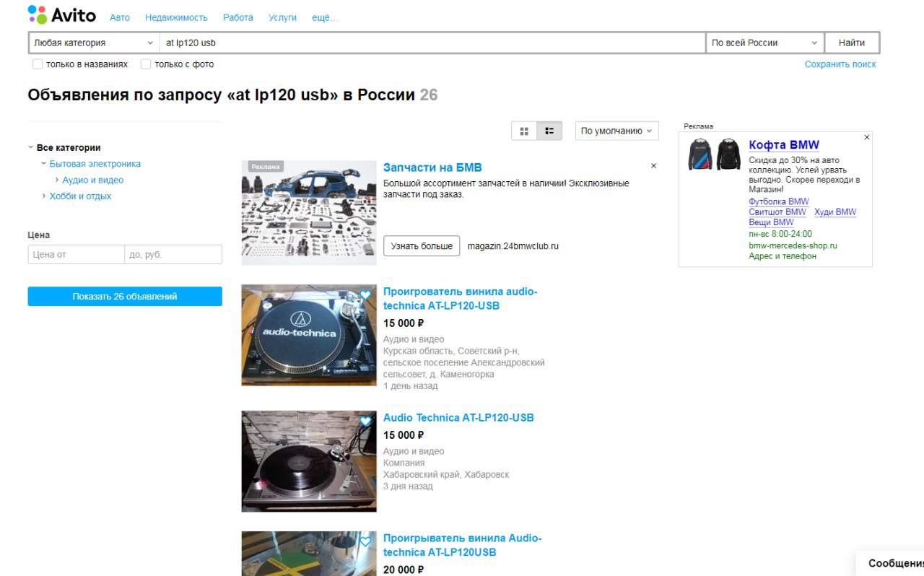Open the audio-technica turntable photo thumbnail
Image resolution: width=924 pixels, height=576 pixels.
tap(309, 335)
